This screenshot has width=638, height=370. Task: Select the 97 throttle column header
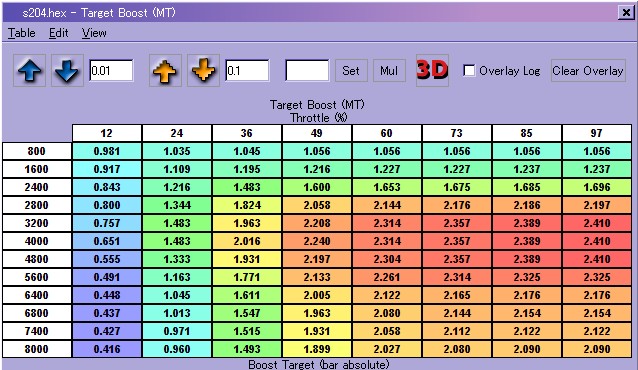point(596,133)
